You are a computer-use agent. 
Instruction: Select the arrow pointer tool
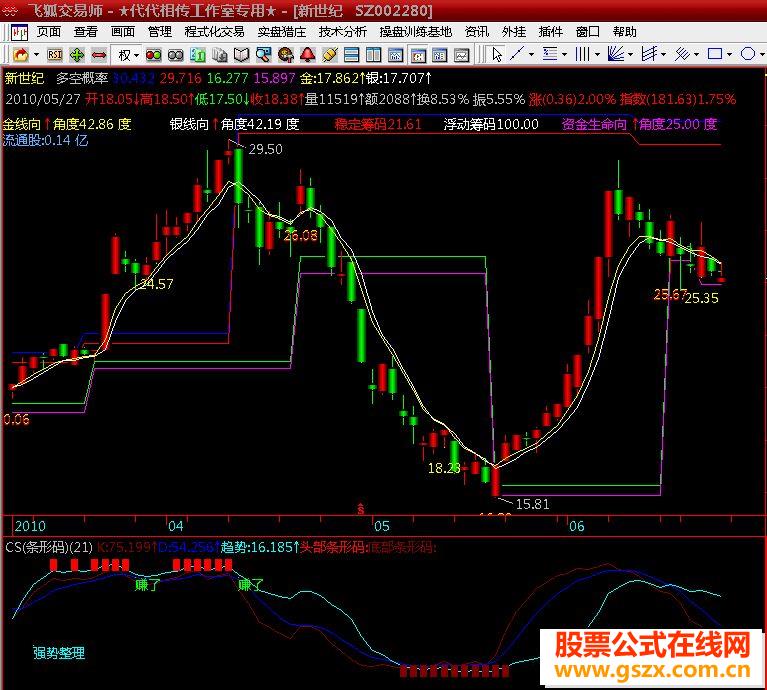497,54
